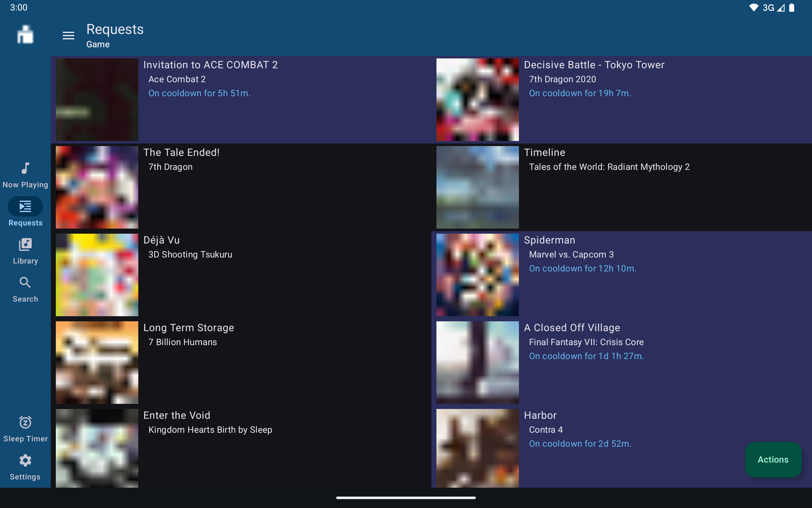Tap the Now Playing label

click(25, 185)
